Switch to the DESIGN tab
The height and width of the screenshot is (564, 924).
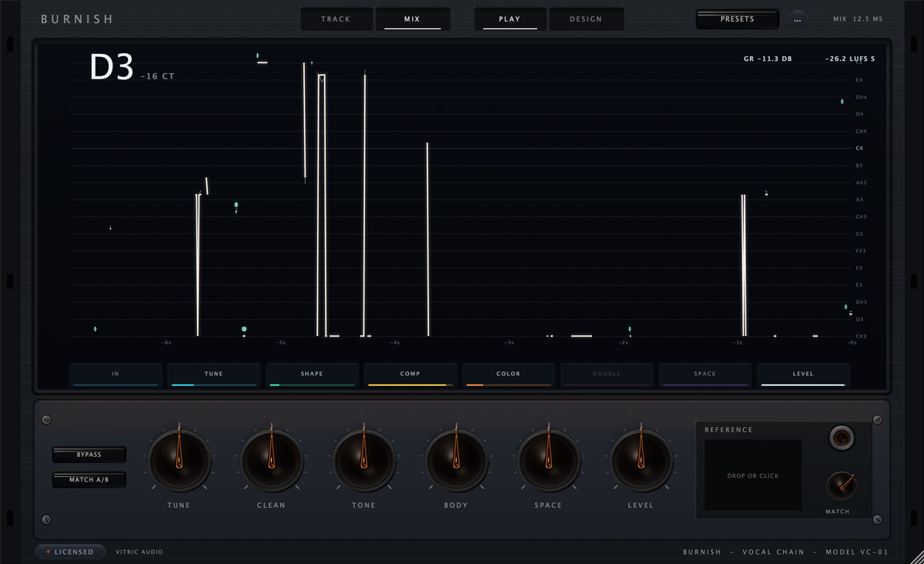coord(586,19)
